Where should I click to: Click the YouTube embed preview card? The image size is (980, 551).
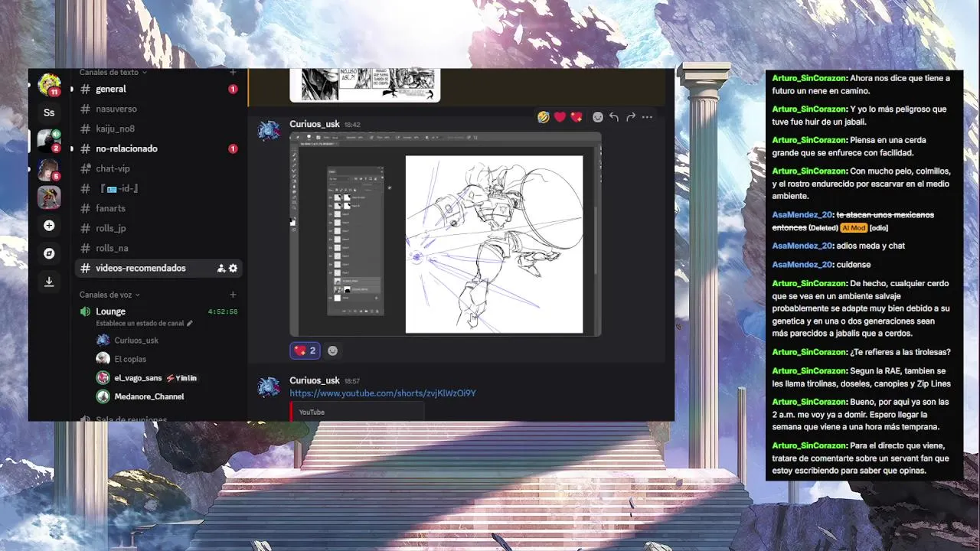click(x=357, y=412)
